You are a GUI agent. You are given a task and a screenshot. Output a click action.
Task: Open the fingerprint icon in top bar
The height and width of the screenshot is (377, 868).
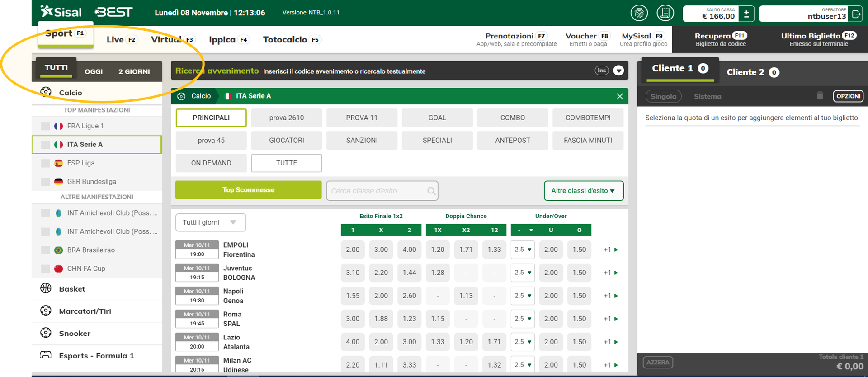(x=639, y=13)
